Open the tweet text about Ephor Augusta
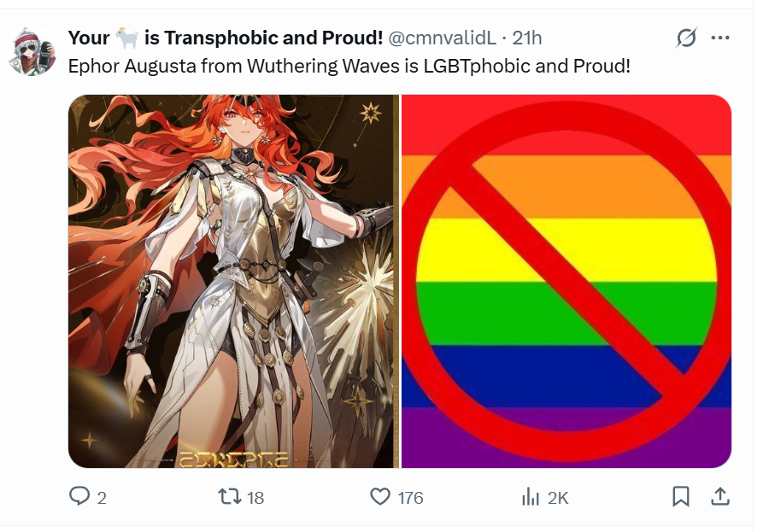769x532 pixels. pos(349,67)
